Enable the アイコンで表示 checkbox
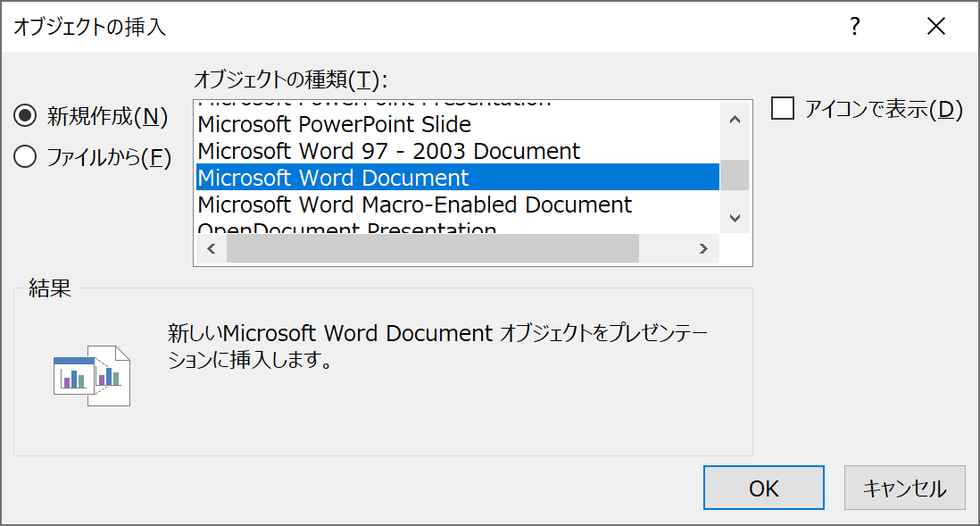The width and height of the screenshot is (980, 526). coord(783,108)
